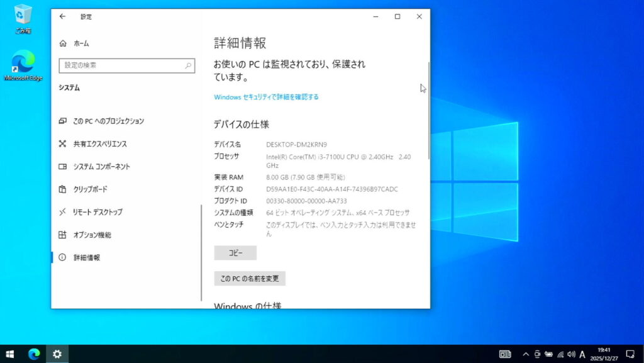
Task: Open 共有エクスペリエンス settings page
Action: [x=99, y=144]
